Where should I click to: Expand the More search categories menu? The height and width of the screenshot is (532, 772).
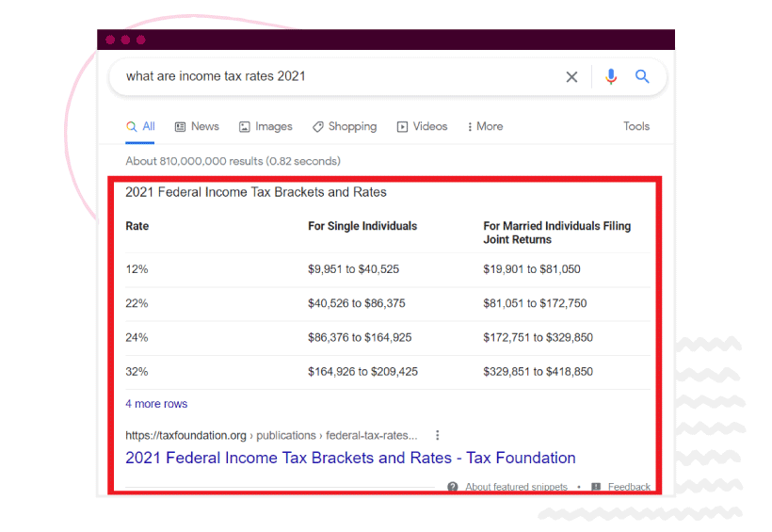pyautogui.click(x=485, y=126)
